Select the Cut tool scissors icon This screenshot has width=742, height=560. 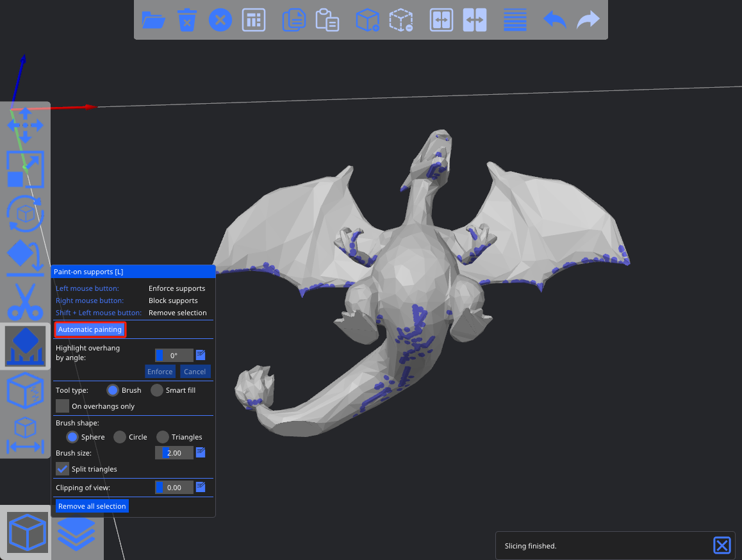[25, 301]
